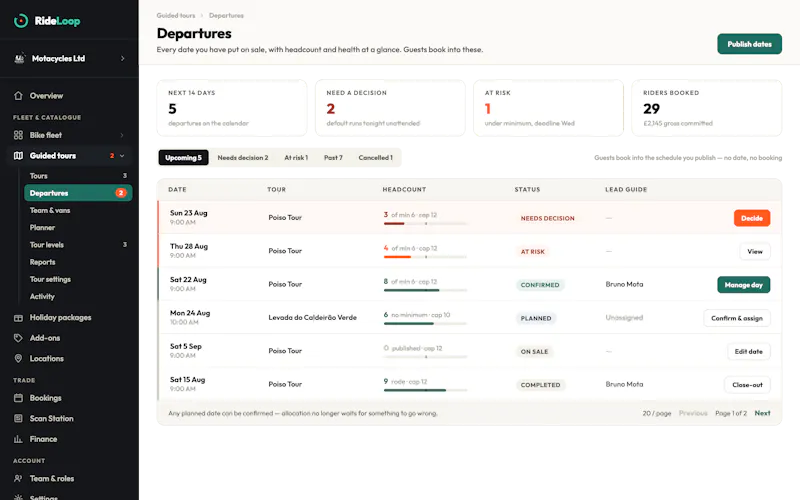The height and width of the screenshot is (500, 800).
Task: Open Activity in the sidebar
Action: tap(78, 296)
